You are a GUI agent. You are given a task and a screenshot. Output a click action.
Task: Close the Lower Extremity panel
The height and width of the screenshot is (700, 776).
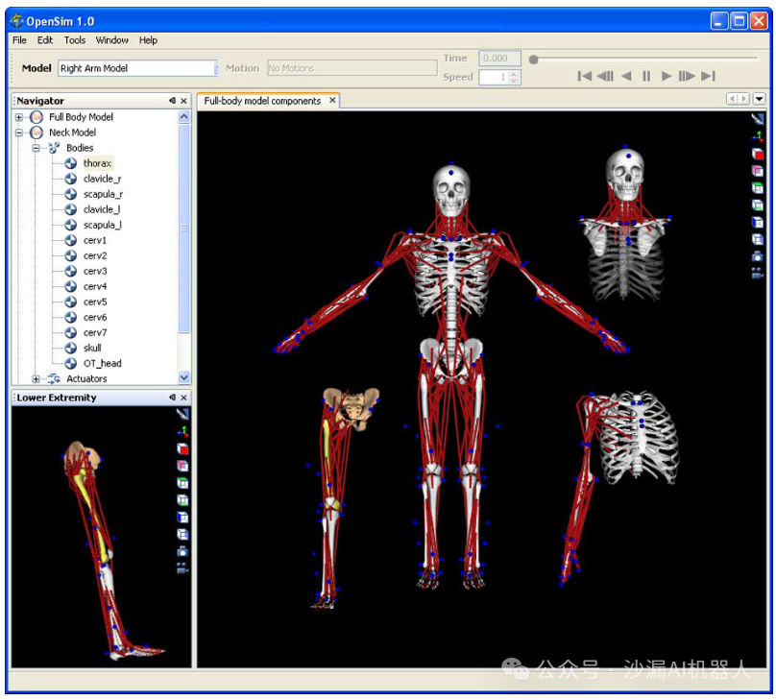tap(183, 398)
